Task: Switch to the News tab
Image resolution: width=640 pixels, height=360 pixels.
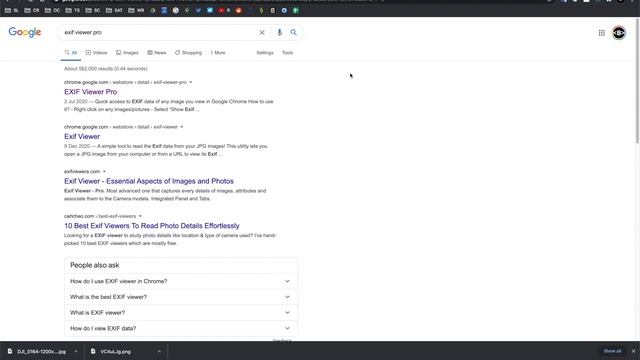Action: [x=157, y=53]
